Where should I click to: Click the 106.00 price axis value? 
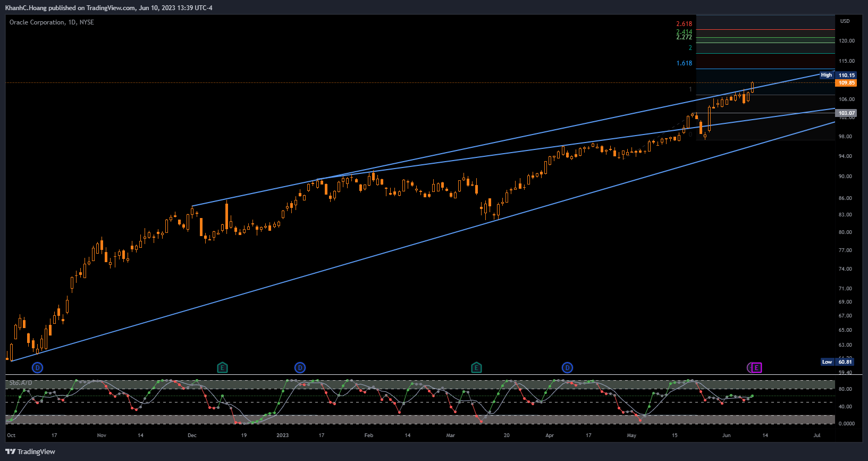pos(847,99)
